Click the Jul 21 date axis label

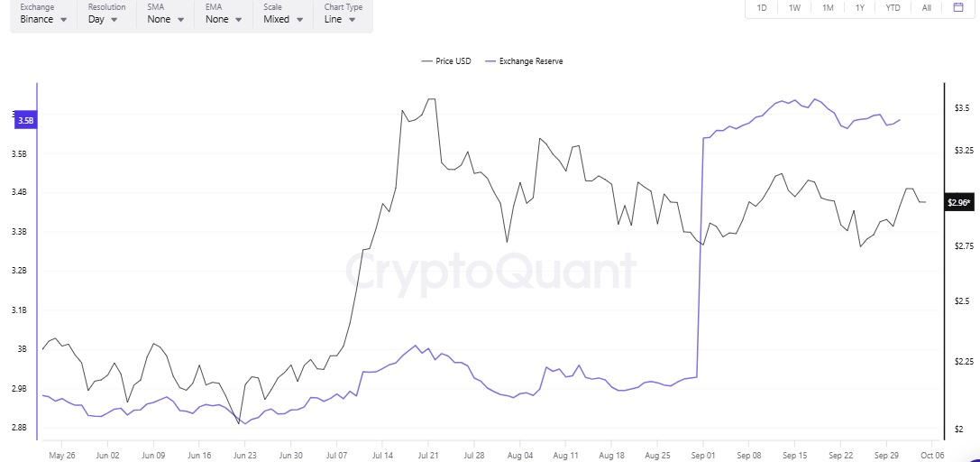[x=427, y=455]
